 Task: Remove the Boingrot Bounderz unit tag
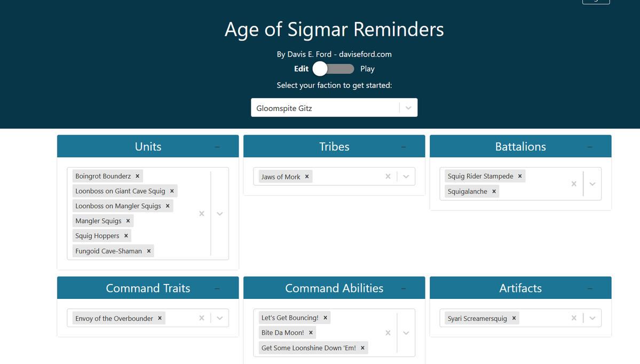click(x=137, y=176)
